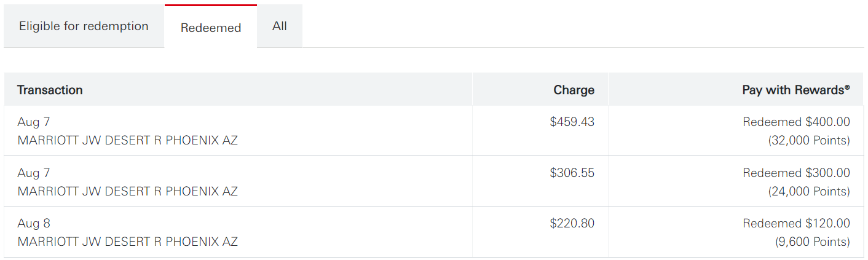Click the Redeemed $120.00 entry
868x260 pixels.
(796, 224)
